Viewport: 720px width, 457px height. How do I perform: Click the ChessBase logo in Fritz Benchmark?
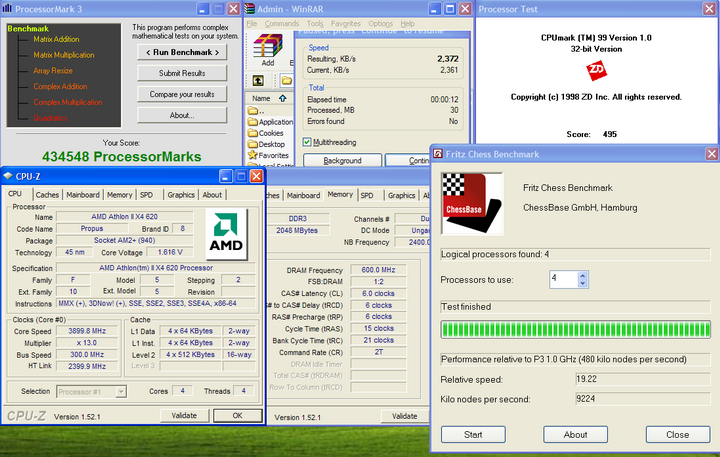[472, 203]
